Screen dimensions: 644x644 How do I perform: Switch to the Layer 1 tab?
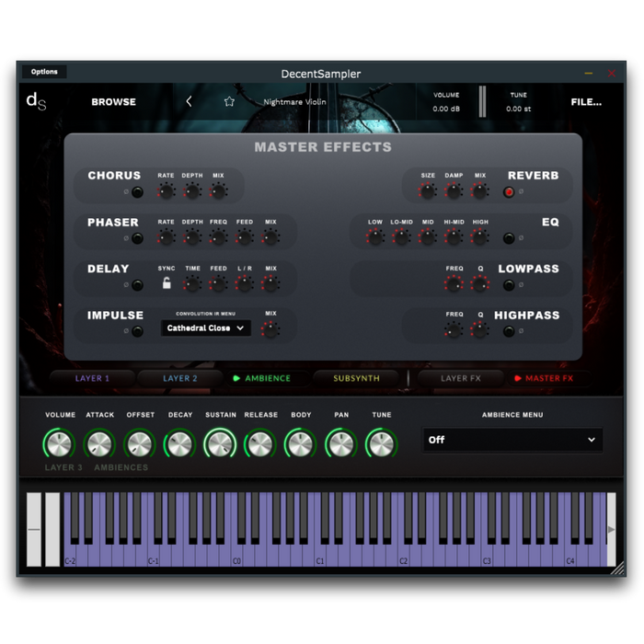click(92, 378)
